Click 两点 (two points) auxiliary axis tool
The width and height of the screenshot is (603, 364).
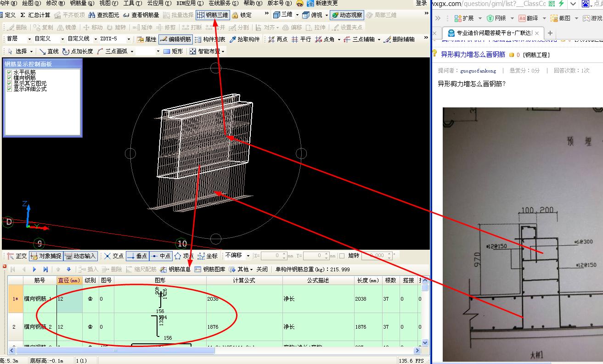click(x=278, y=39)
